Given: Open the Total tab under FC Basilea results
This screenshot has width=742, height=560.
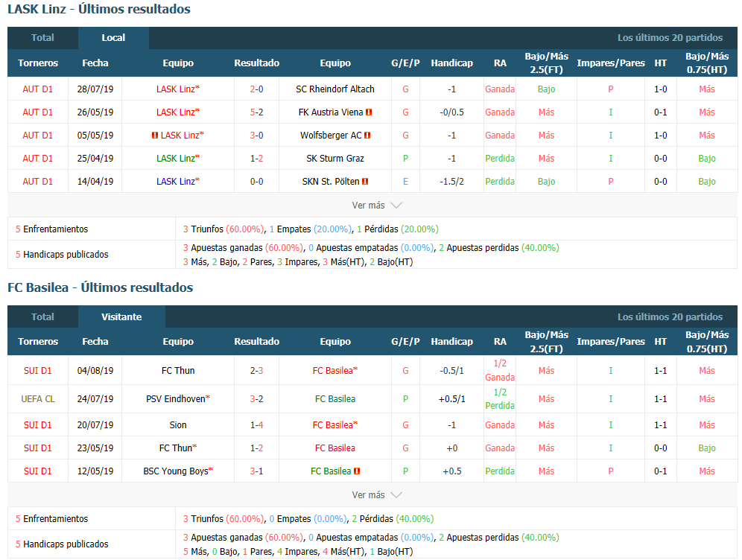Looking at the screenshot, I should 42,317.
